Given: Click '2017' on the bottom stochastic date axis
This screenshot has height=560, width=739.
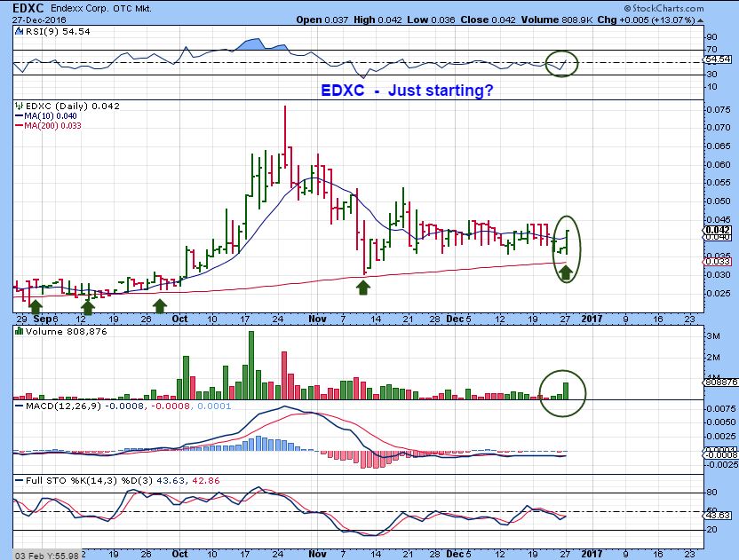Looking at the screenshot, I should [592, 554].
